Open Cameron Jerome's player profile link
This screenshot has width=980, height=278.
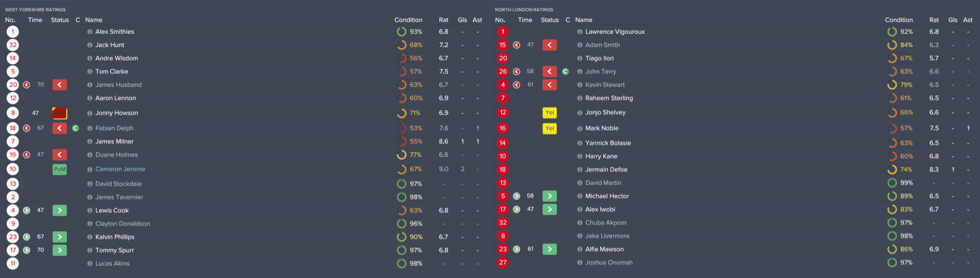tap(120, 169)
